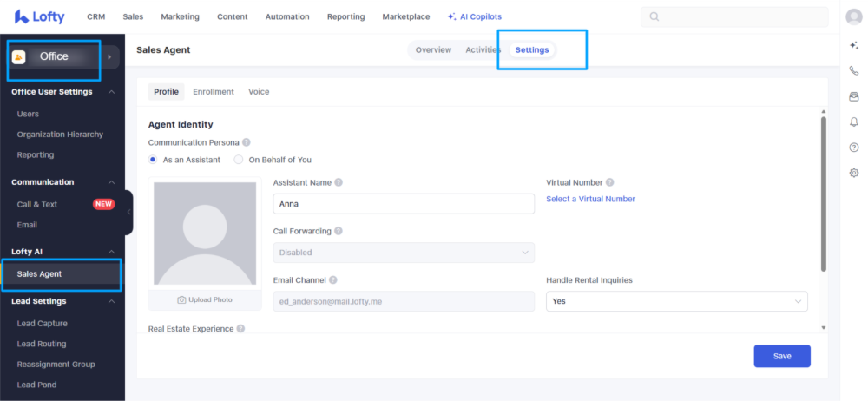The height and width of the screenshot is (401, 868).
Task: Click the user profile avatar
Action: tap(853, 16)
